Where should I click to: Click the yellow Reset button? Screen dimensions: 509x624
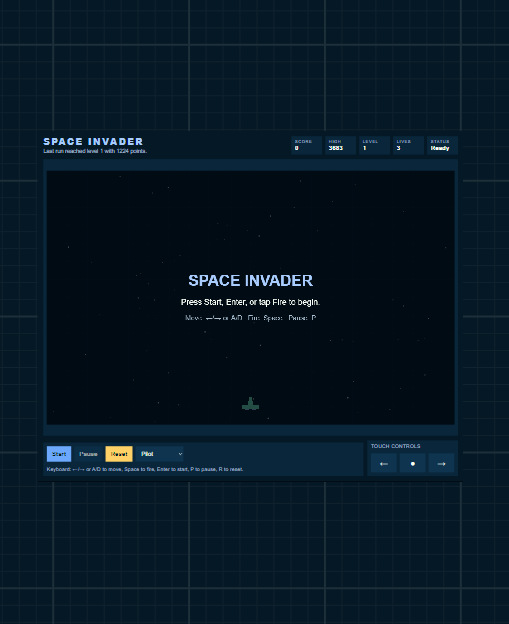coord(119,454)
